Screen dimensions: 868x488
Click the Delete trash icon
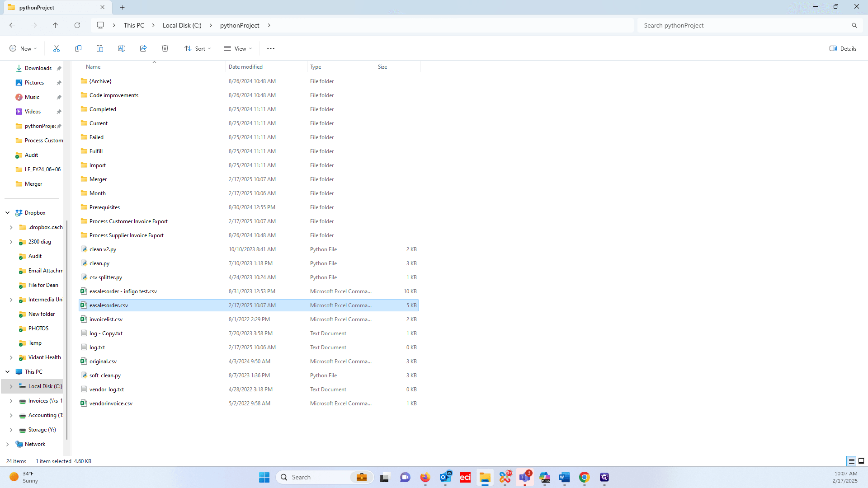(165, 48)
